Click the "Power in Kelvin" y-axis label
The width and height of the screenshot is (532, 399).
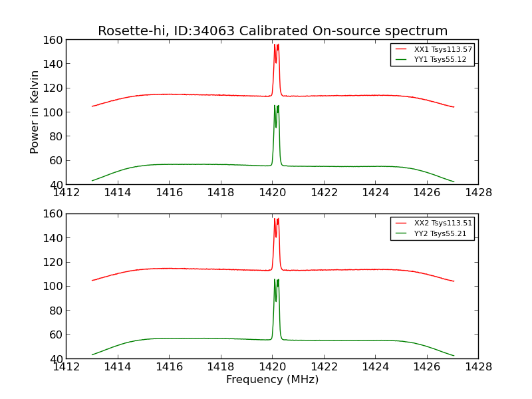(34, 112)
